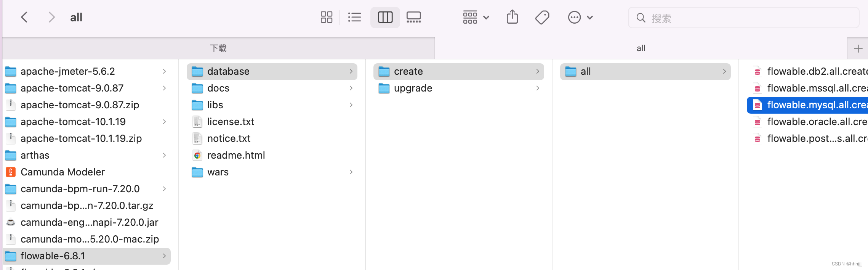Open the more actions ellipsis menu

click(x=580, y=17)
